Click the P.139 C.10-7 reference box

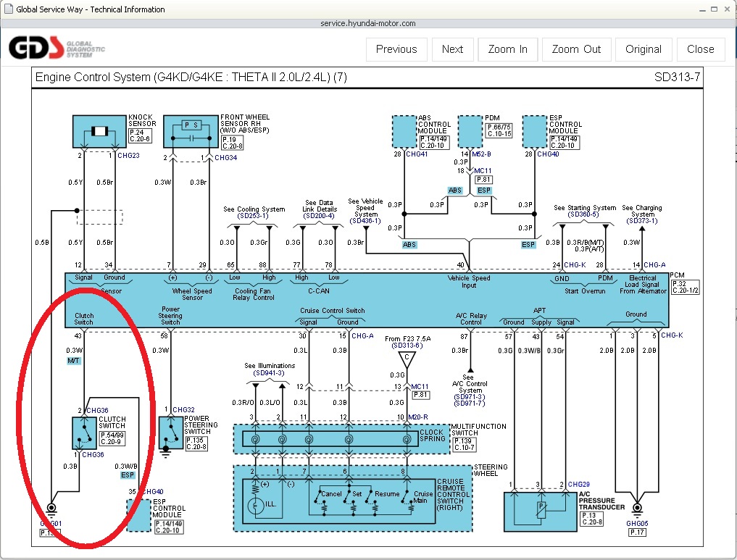465,444
